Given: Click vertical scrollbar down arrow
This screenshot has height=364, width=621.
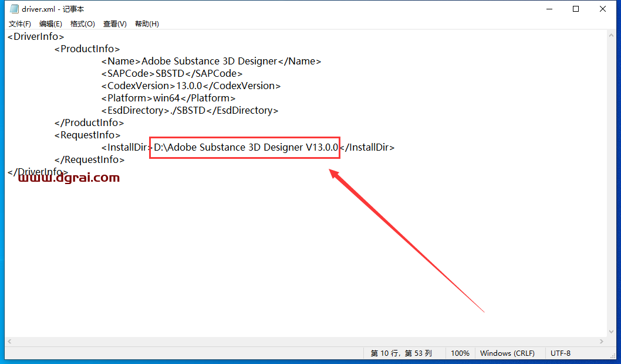Looking at the screenshot, I should click(611, 332).
